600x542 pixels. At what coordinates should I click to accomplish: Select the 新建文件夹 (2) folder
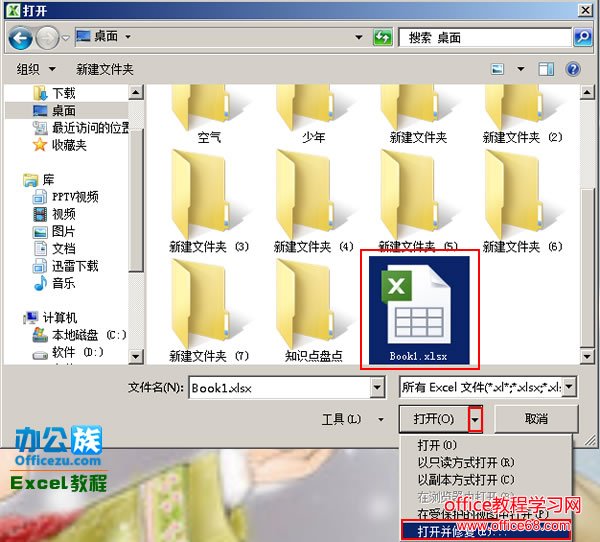pos(522,115)
